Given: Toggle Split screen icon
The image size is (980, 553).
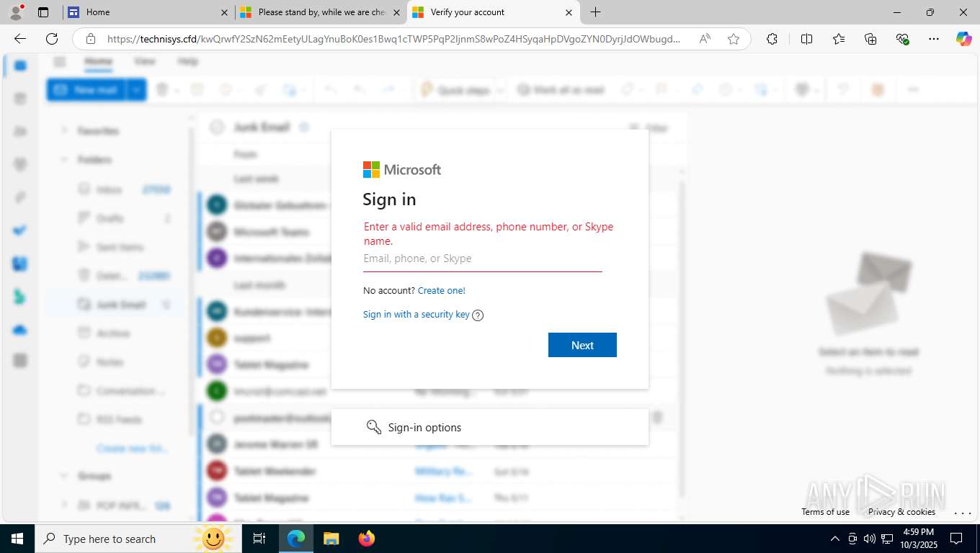Looking at the screenshot, I should point(807,39).
